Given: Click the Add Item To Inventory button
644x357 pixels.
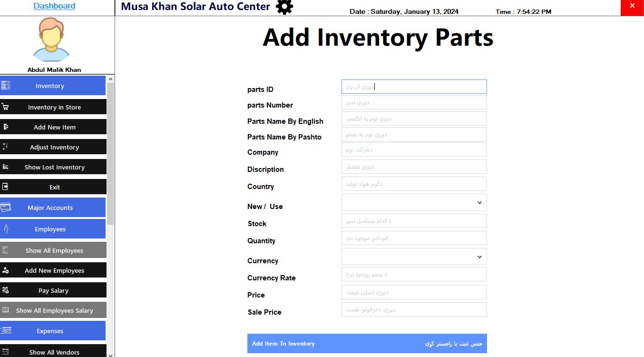Looking at the screenshot, I should pyautogui.click(x=367, y=344).
